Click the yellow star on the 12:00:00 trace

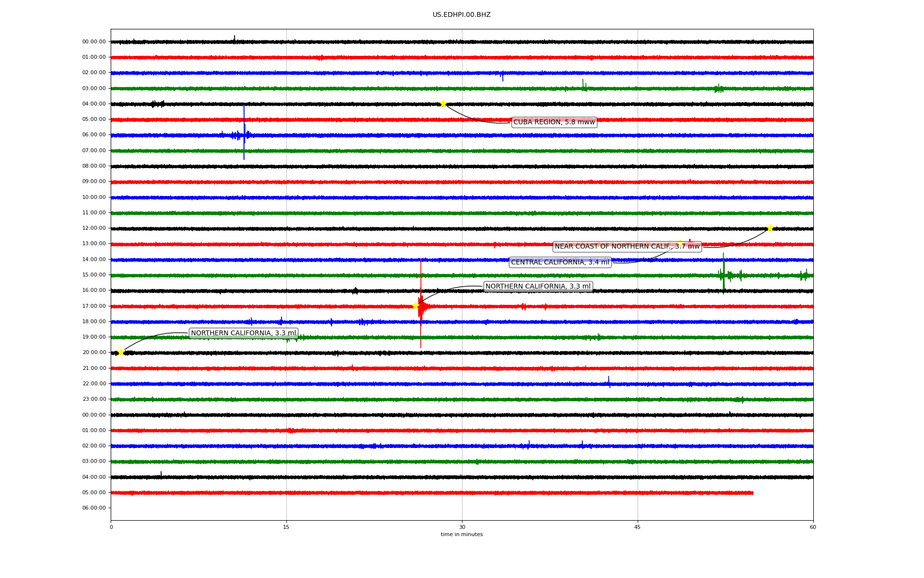click(x=770, y=228)
